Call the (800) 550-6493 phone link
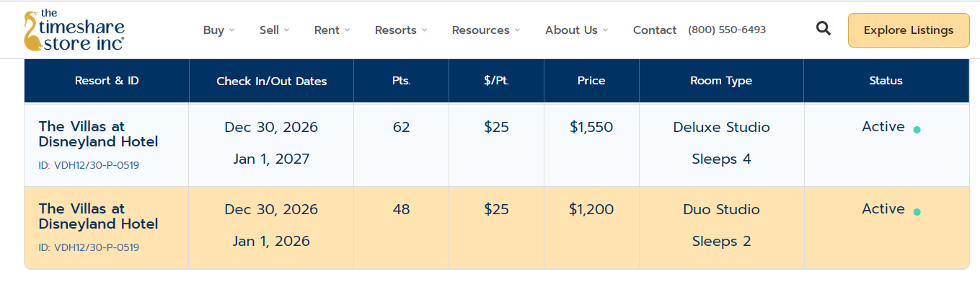The width and height of the screenshot is (980, 282). pos(727,30)
